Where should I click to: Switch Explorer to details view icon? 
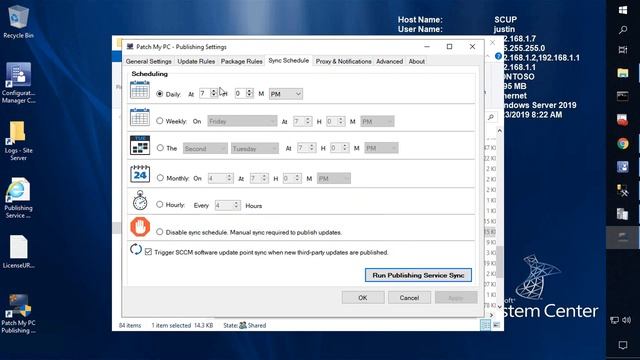point(485,325)
